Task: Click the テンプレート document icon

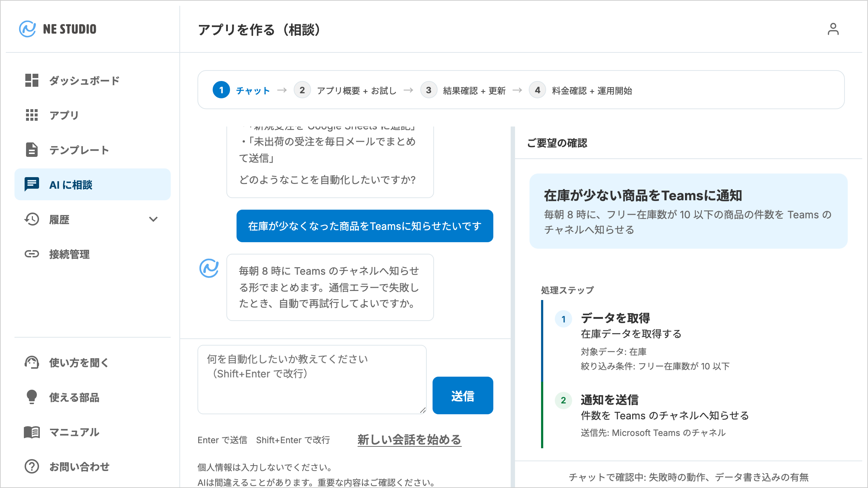Action: click(32, 150)
